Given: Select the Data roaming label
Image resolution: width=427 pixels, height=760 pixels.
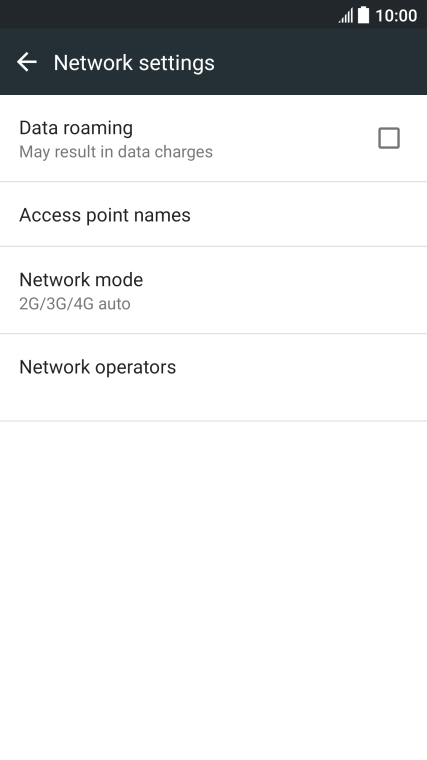Looking at the screenshot, I should click(x=76, y=128).
